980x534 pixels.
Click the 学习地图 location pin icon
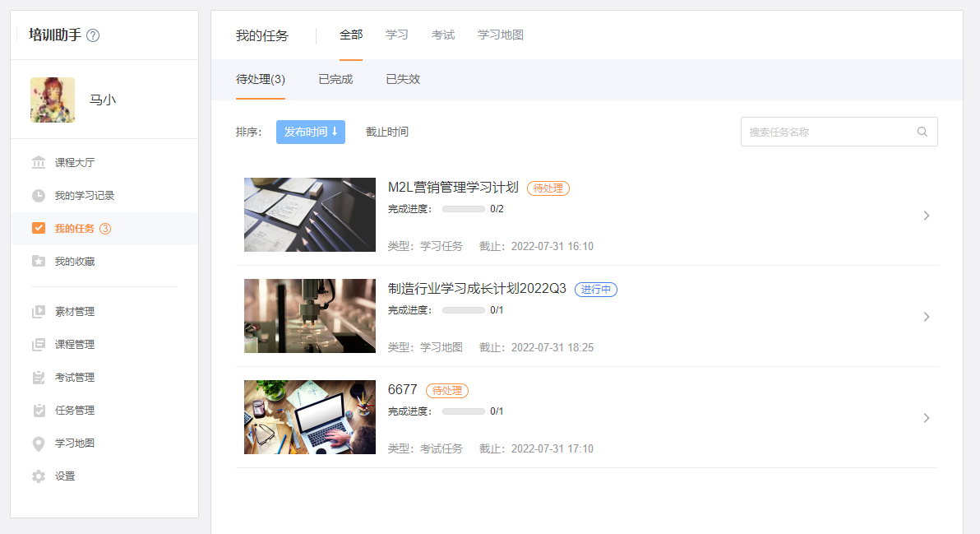point(39,443)
